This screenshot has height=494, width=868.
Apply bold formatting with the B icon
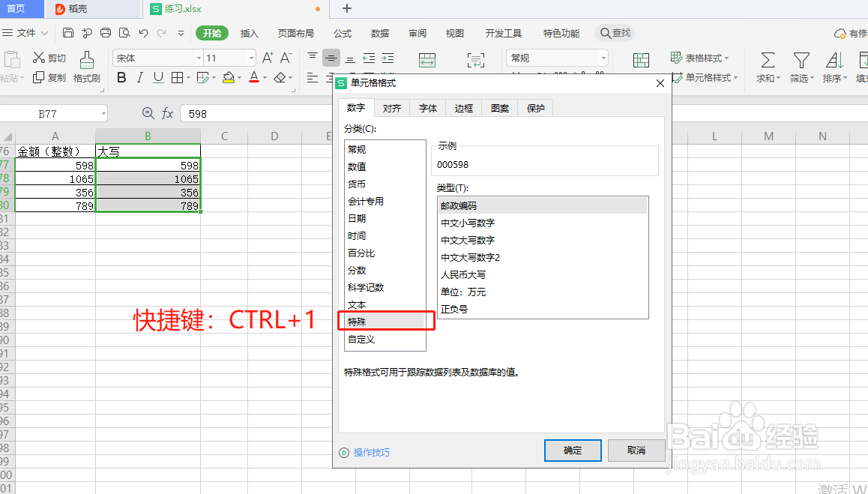pos(121,77)
